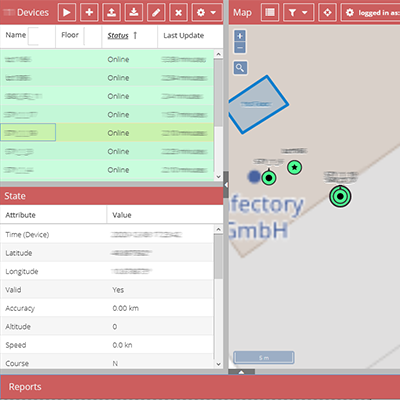This screenshot has height=400, width=400.
Task: Click the follow/crosshair icon in Map toolbar
Action: (327, 12)
